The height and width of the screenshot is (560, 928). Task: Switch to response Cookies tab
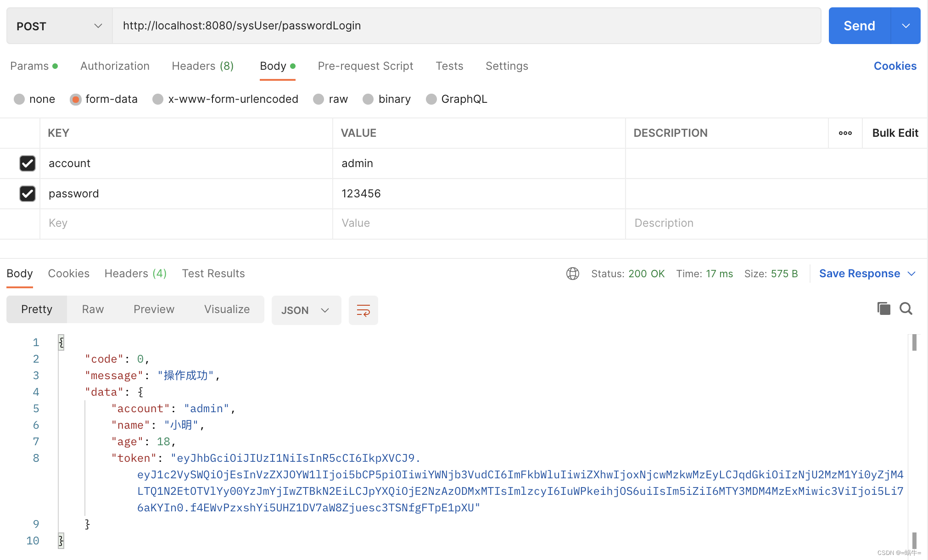tap(69, 274)
